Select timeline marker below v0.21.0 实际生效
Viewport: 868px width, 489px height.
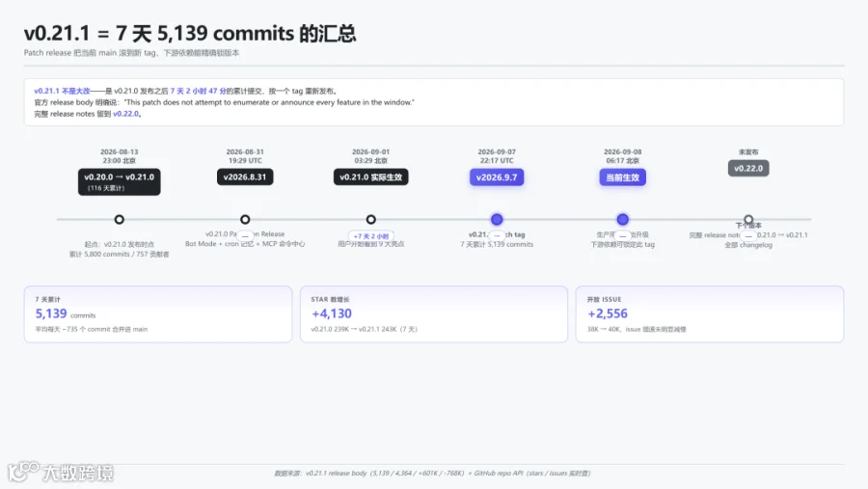point(371,219)
